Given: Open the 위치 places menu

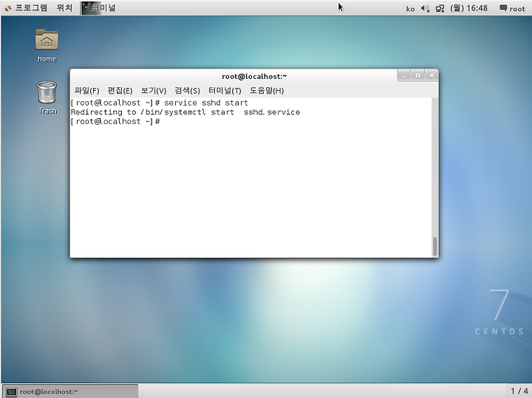Looking at the screenshot, I should (x=64, y=7).
